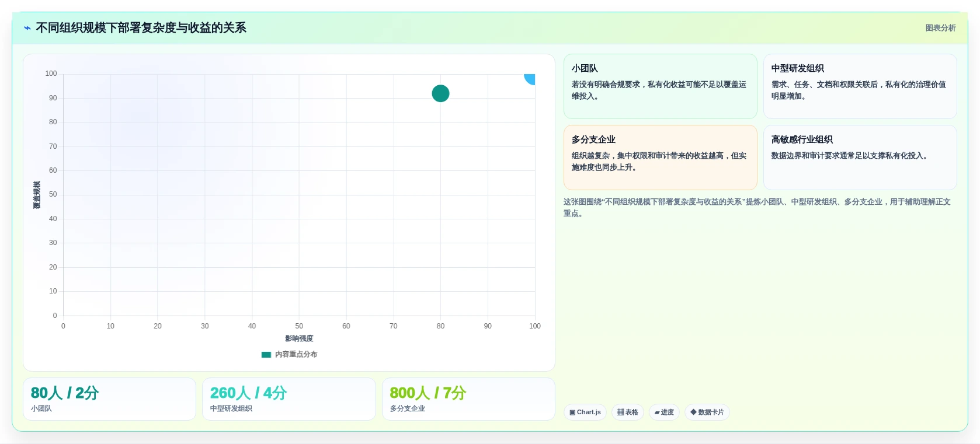980x444 pixels.
Task: Click the 数据卡片 tag chip
Action: coord(707,412)
